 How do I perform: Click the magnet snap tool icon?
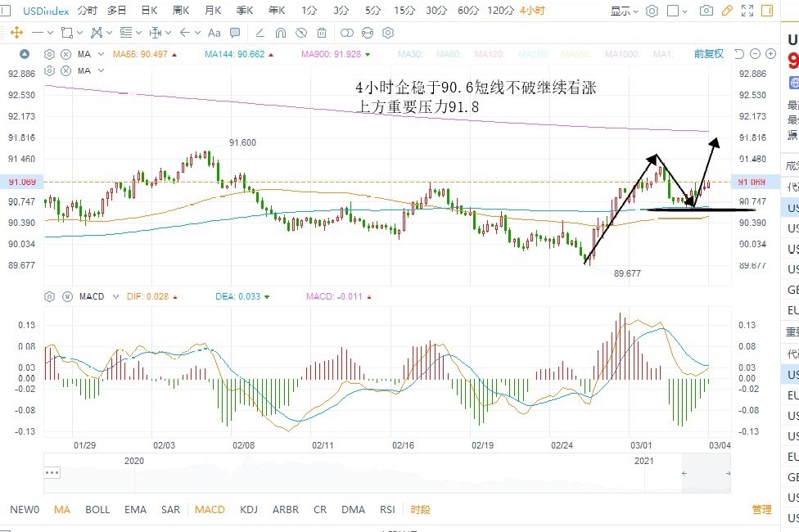coord(280,33)
